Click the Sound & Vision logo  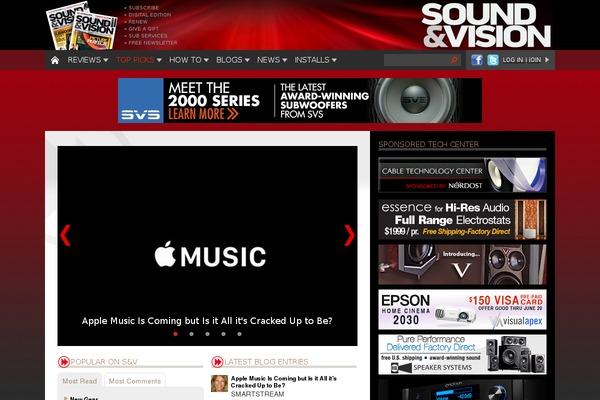pyautogui.click(x=485, y=25)
